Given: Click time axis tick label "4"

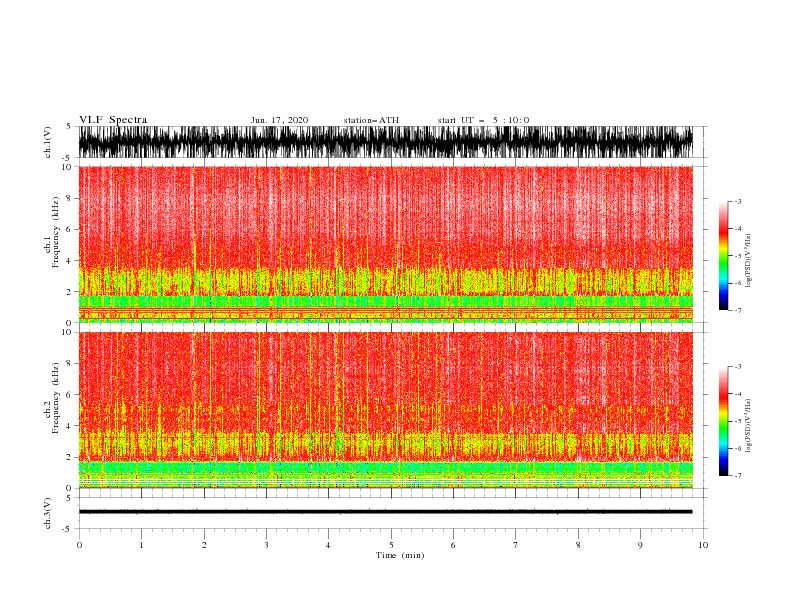Looking at the screenshot, I should point(328,545).
